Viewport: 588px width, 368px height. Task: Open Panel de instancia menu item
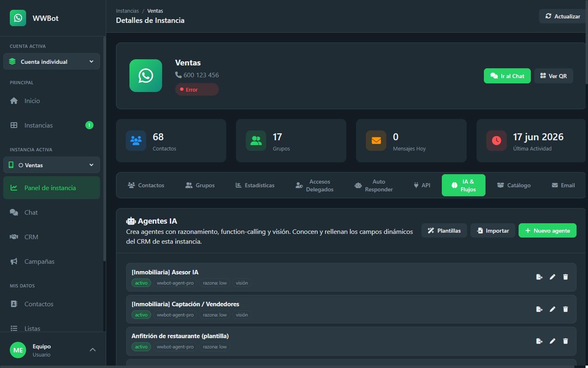[x=51, y=188]
